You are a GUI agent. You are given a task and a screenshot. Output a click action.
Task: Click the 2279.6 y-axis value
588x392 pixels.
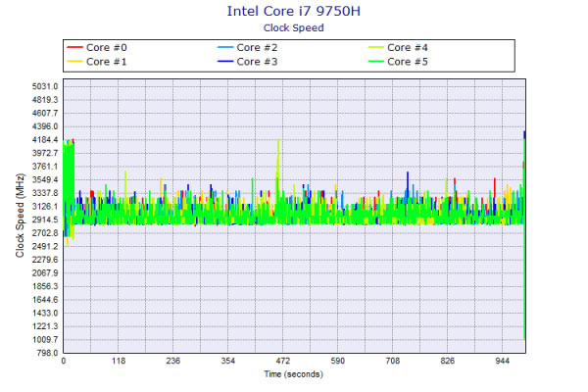click(x=45, y=260)
